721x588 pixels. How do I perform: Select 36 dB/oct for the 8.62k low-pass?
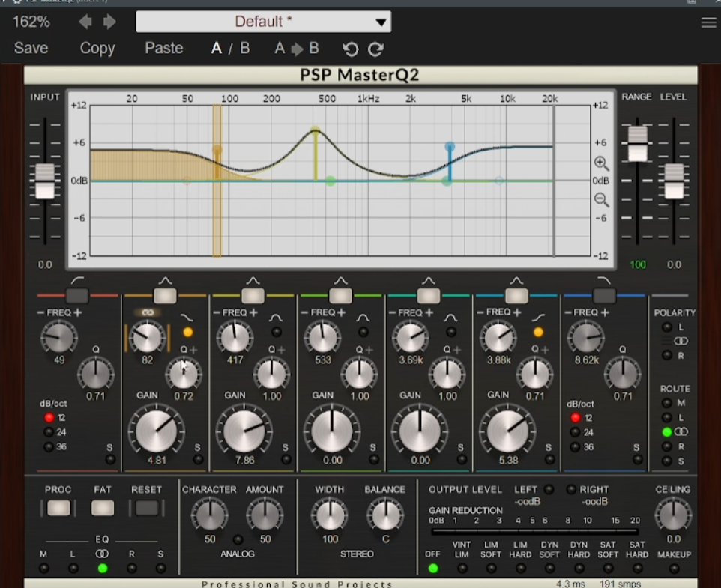point(576,446)
